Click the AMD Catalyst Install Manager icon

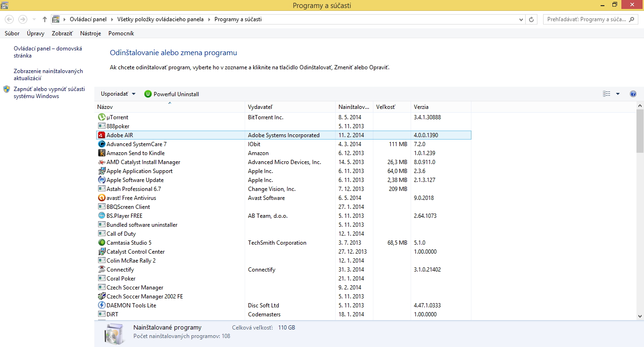(x=101, y=162)
